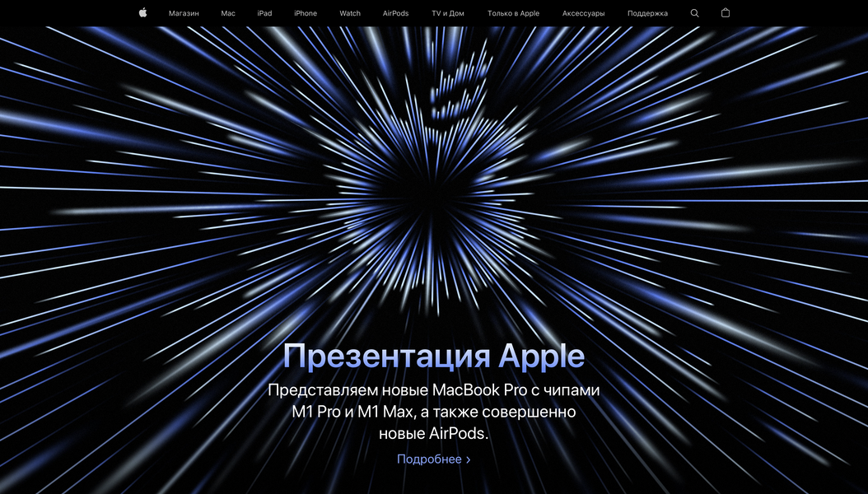868x494 pixels.
Task: Select Только в Apple menu item
Action: click(513, 13)
